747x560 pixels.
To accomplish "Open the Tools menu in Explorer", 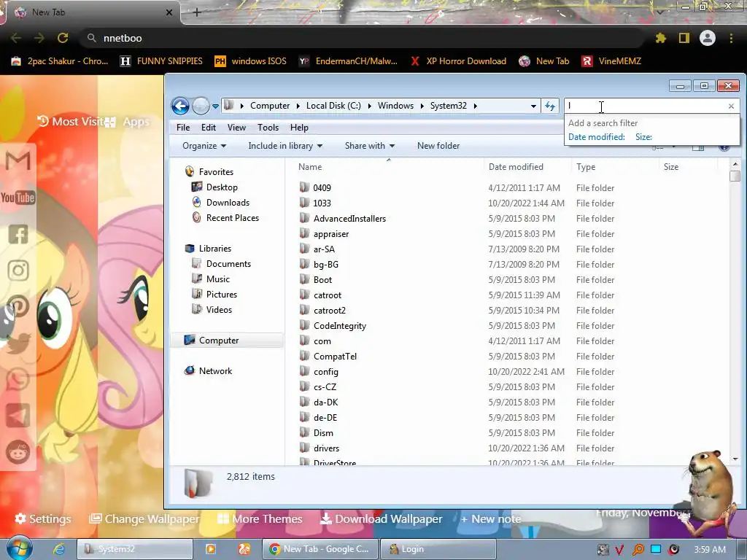I will pos(268,128).
